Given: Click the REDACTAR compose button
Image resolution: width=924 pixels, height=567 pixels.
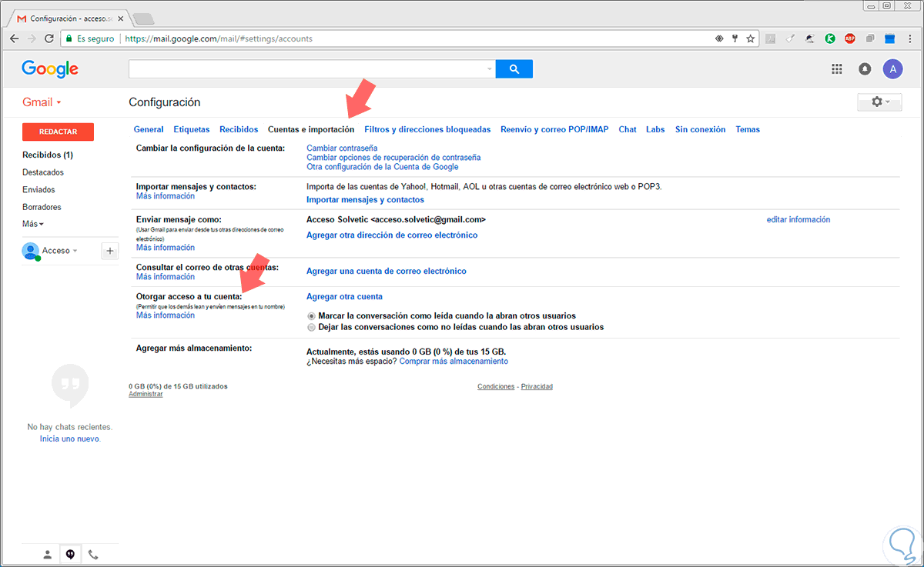Looking at the screenshot, I should click(58, 132).
